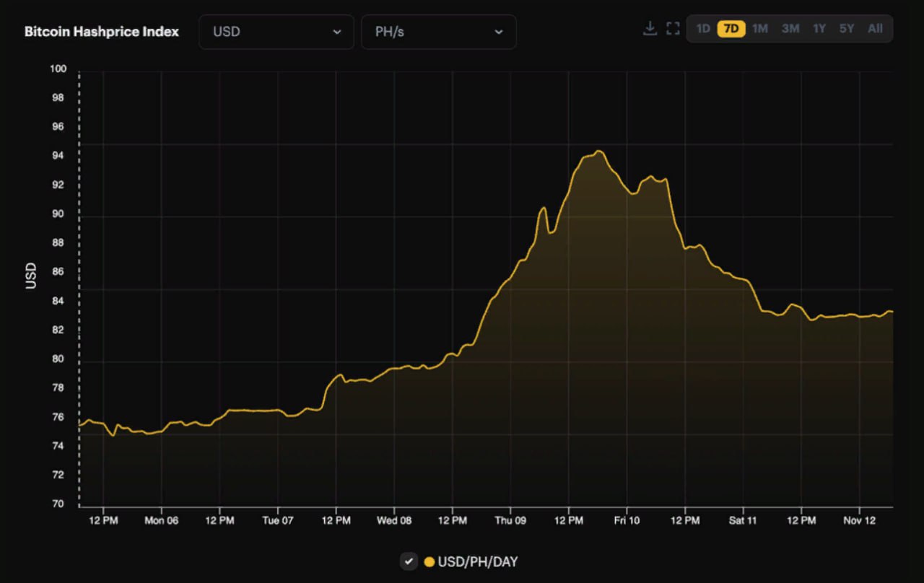The width and height of the screenshot is (924, 583).
Task: Click the 70 value on the y-axis
Action: click(58, 504)
